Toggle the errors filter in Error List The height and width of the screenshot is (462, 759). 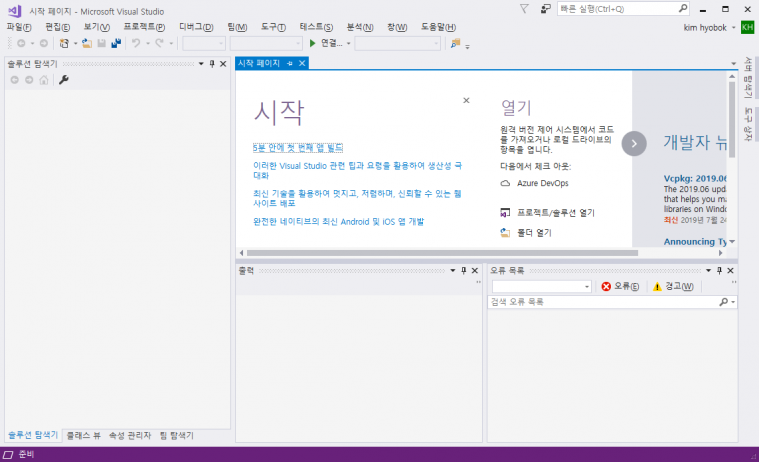tap(621, 287)
